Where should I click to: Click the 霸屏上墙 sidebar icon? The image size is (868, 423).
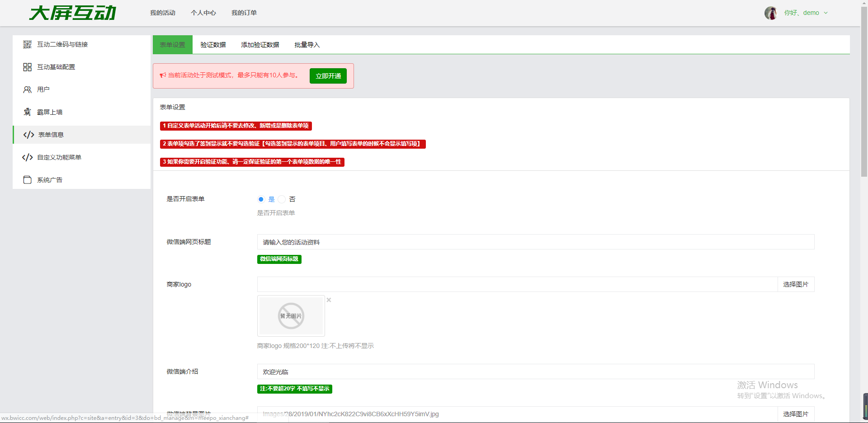tap(27, 112)
